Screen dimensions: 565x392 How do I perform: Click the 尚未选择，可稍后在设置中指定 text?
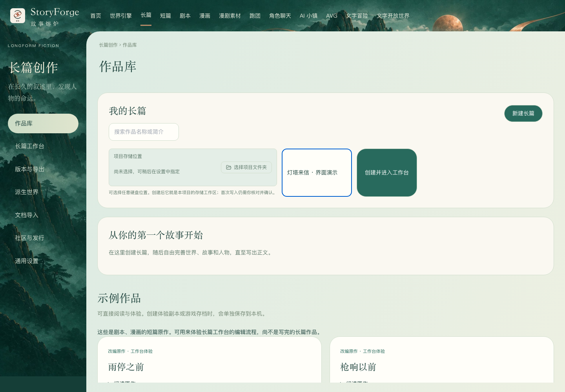coord(147,172)
